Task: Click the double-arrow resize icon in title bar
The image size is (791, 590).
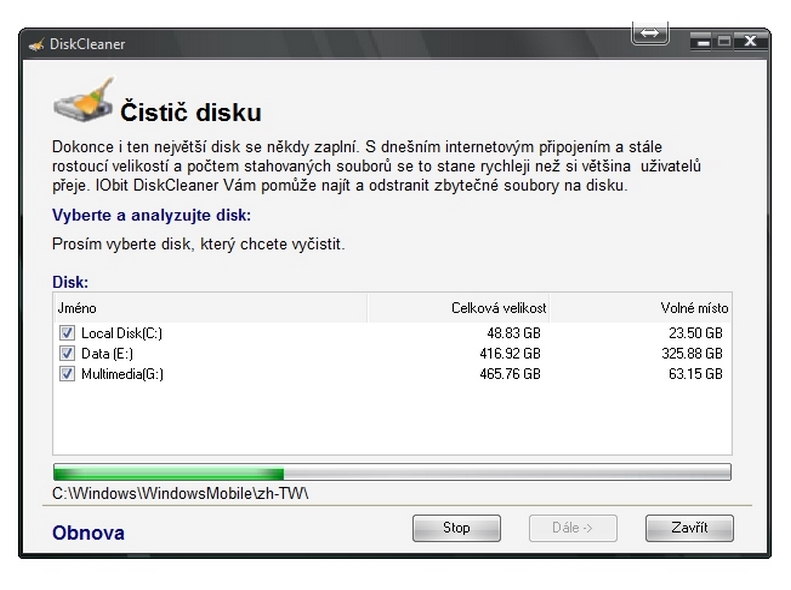Action: tap(650, 34)
